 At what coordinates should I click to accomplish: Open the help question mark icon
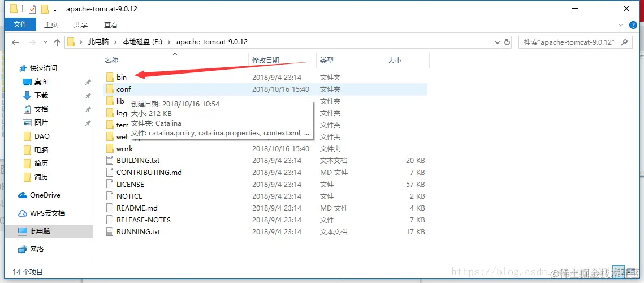coord(634,25)
